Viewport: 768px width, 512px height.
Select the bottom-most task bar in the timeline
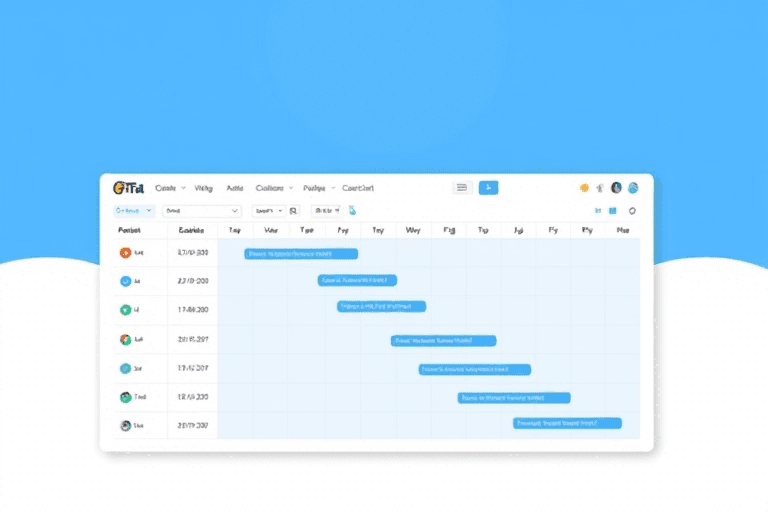tap(567, 423)
